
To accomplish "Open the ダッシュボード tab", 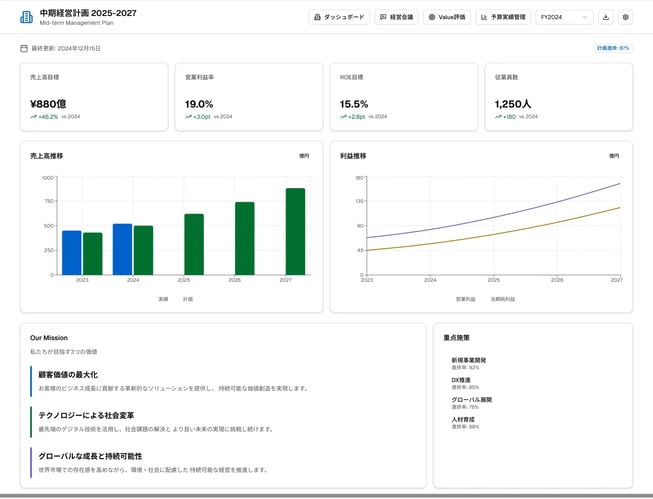I will tap(340, 17).
